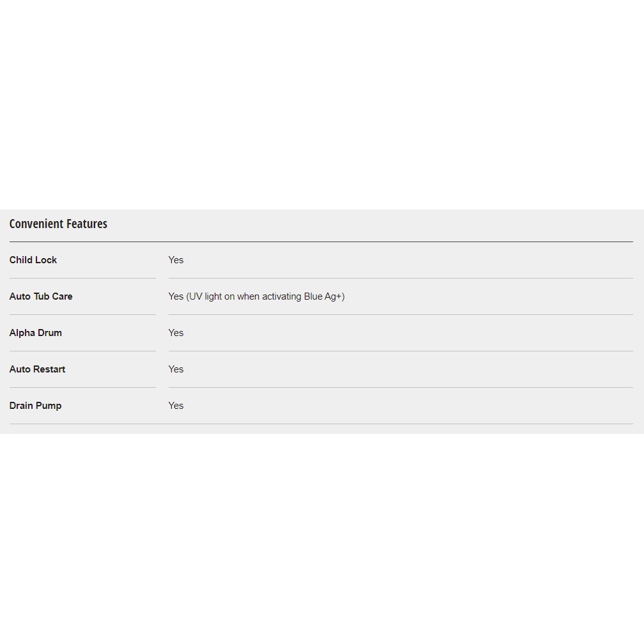Select the Drain Pump label
This screenshot has height=644, width=644.
pos(36,406)
